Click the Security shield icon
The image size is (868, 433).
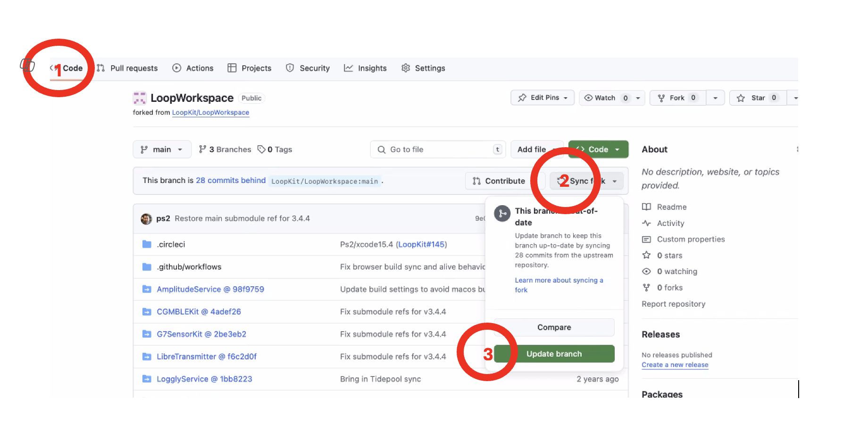290,68
